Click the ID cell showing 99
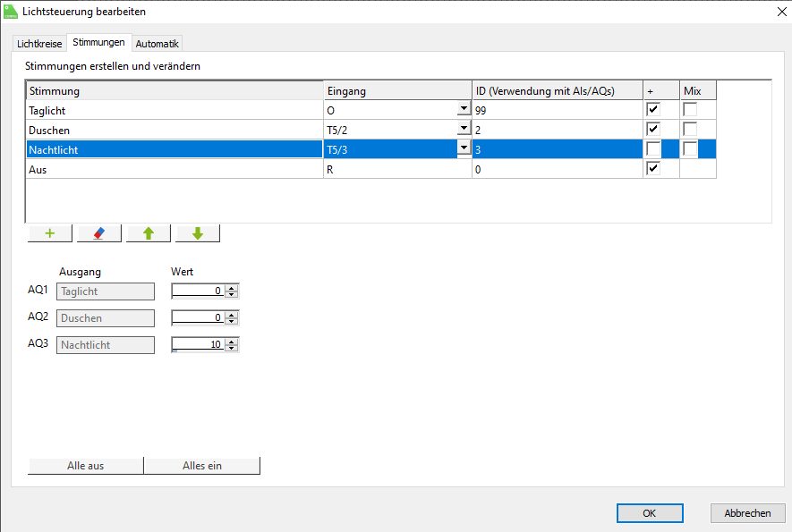Viewport: 792px width, 532px height. point(558,110)
